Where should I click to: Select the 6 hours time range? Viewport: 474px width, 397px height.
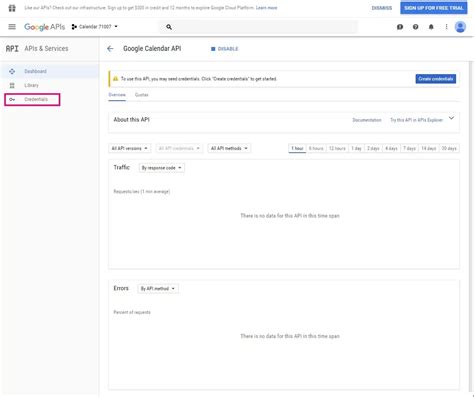tap(316, 148)
